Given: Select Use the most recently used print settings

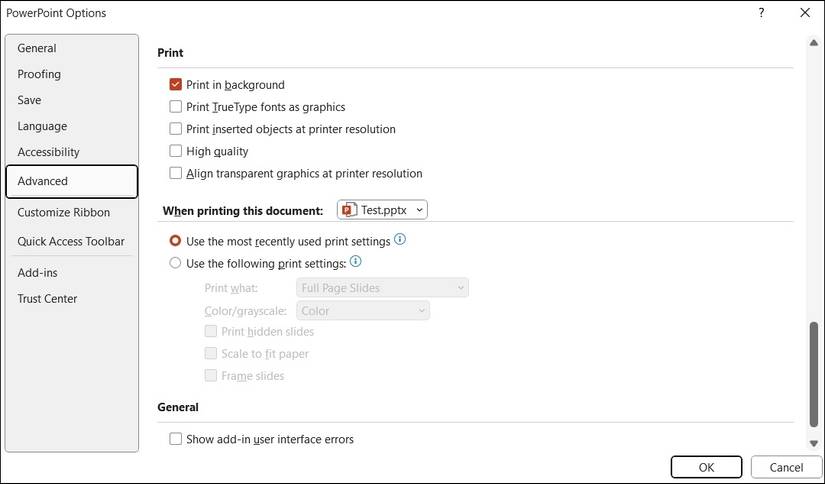Looking at the screenshot, I should [x=176, y=241].
